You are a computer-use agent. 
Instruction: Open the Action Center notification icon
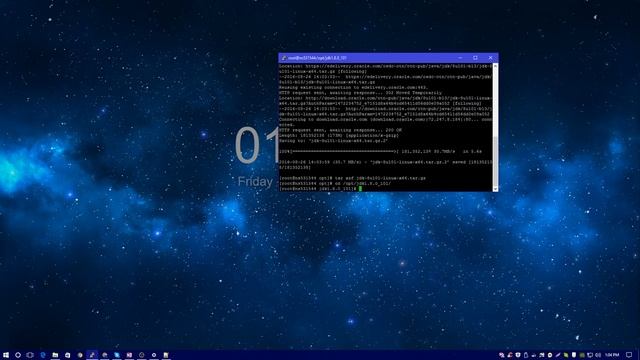[x=629, y=355]
